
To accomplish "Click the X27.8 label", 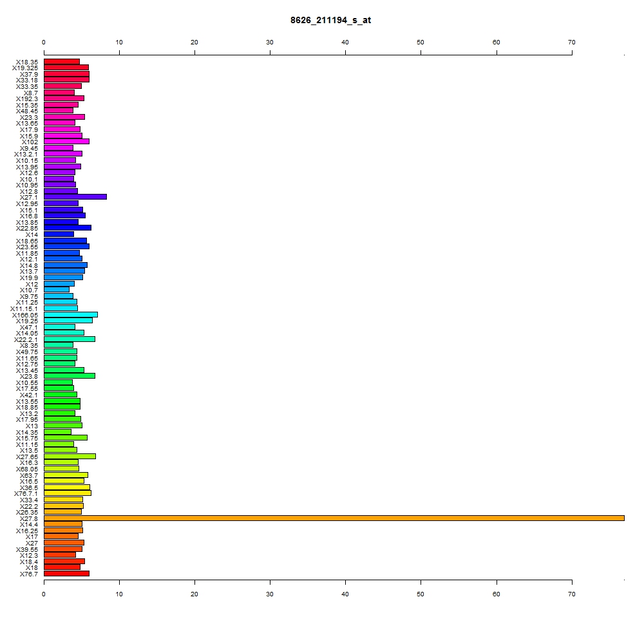I will click(x=29, y=518).
